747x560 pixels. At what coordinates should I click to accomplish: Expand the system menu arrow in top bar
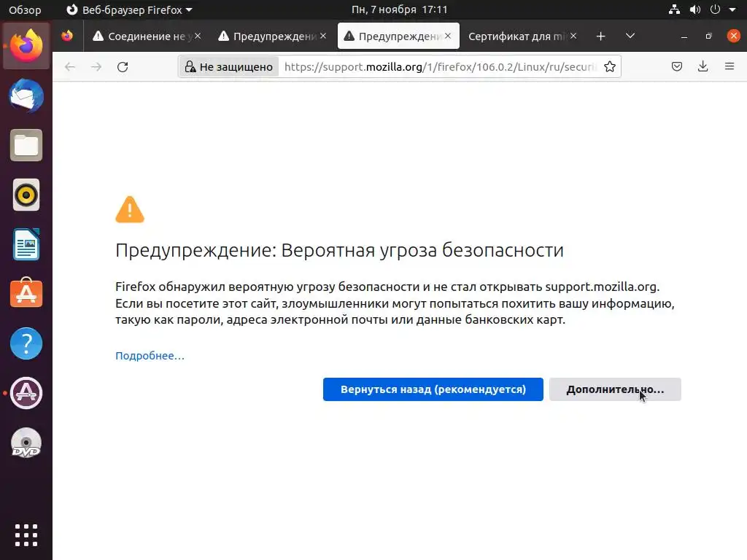point(732,9)
